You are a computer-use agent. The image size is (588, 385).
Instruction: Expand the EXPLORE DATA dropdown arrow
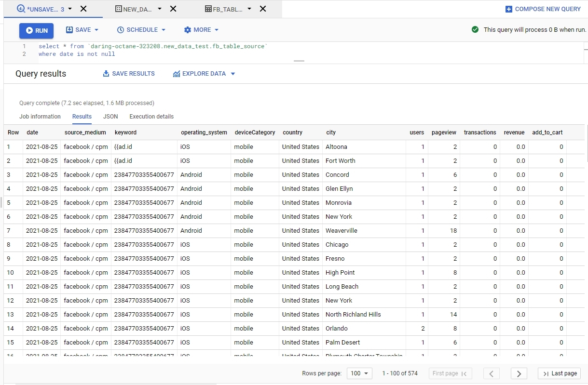pos(233,74)
